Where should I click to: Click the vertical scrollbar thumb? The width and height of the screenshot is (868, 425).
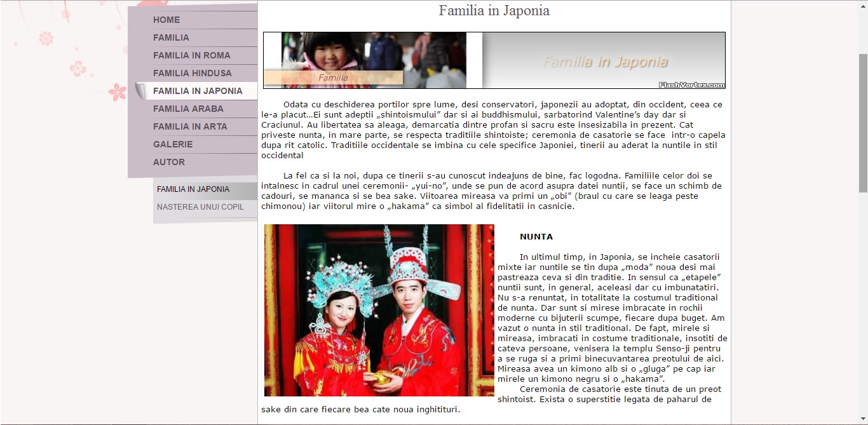click(x=863, y=121)
